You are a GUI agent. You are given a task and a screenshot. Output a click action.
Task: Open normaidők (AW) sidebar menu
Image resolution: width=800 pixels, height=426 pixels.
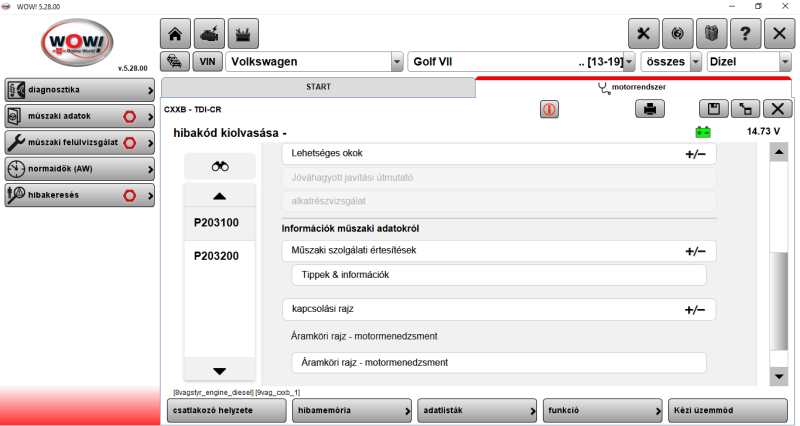pyautogui.click(x=80, y=169)
